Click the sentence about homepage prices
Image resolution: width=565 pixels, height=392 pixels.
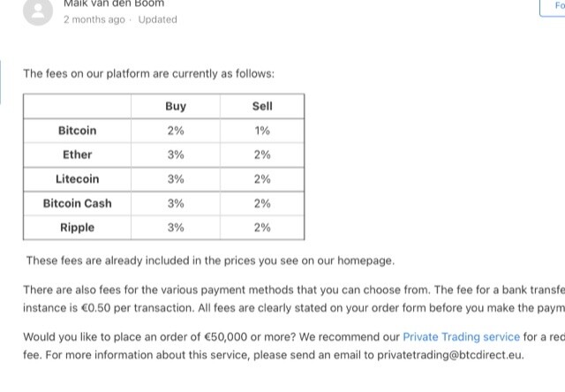[210, 260]
